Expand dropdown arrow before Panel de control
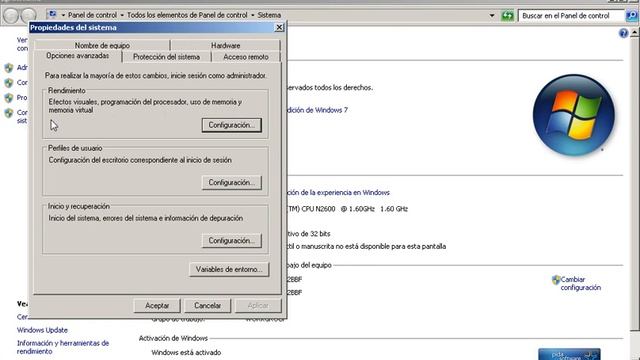 click(x=63, y=15)
